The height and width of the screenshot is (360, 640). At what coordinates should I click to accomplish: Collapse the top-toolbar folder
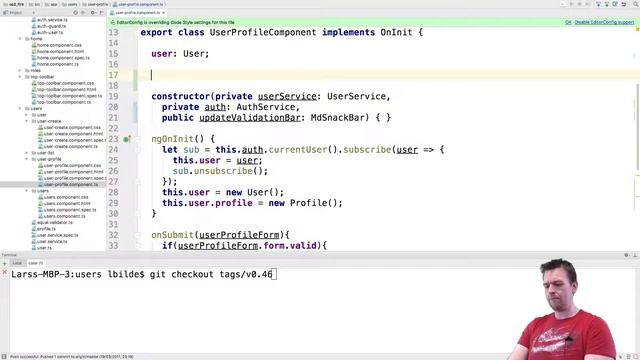pos(20,77)
